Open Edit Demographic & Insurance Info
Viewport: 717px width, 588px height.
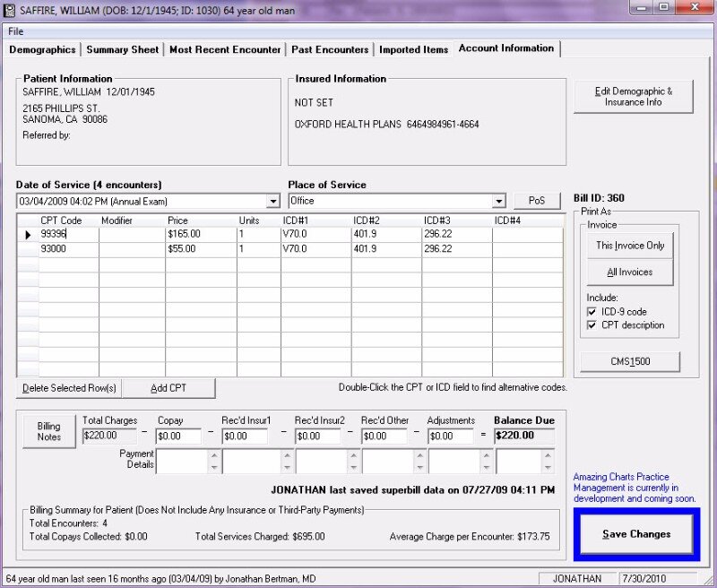(633, 97)
